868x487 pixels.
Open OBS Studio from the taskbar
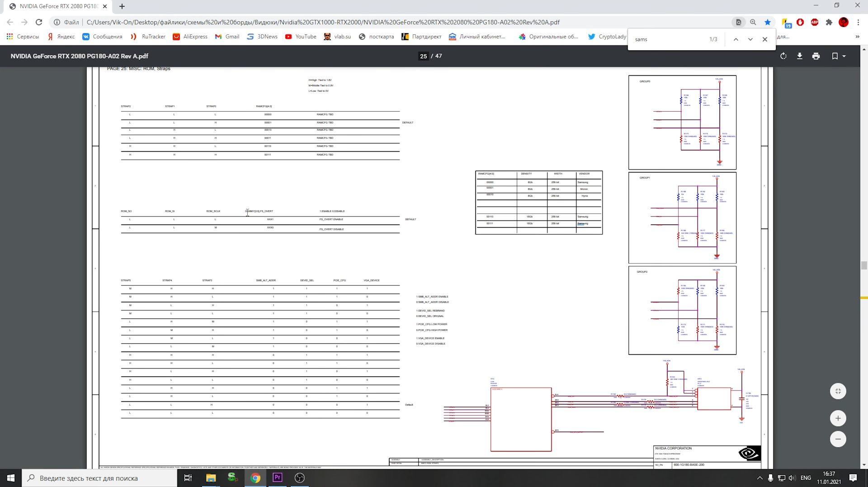[x=300, y=478]
